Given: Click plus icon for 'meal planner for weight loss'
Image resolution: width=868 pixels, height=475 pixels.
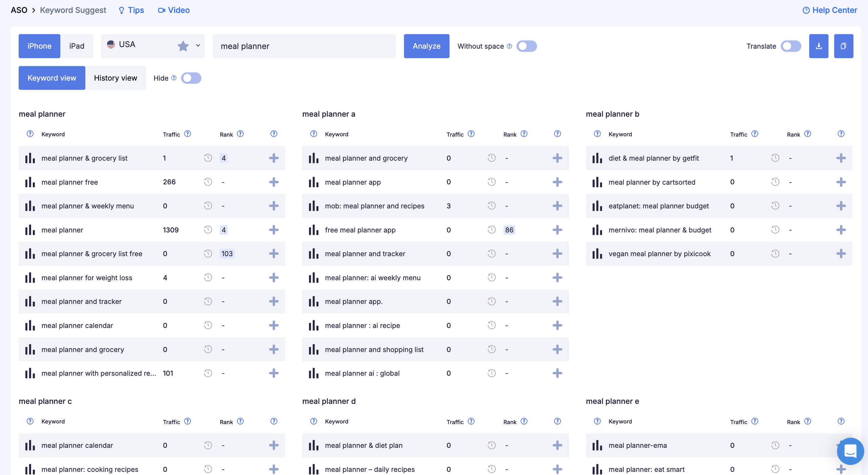Looking at the screenshot, I should click(274, 278).
